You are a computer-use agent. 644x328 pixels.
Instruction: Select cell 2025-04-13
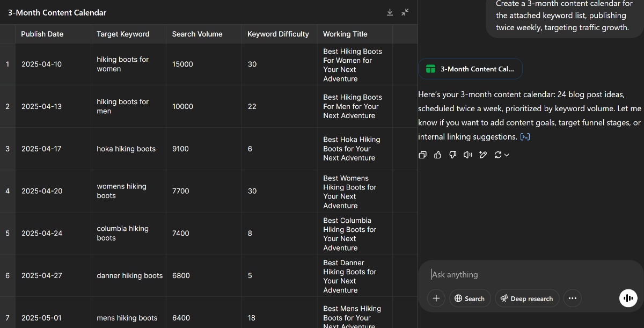click(x=53, y=106)
